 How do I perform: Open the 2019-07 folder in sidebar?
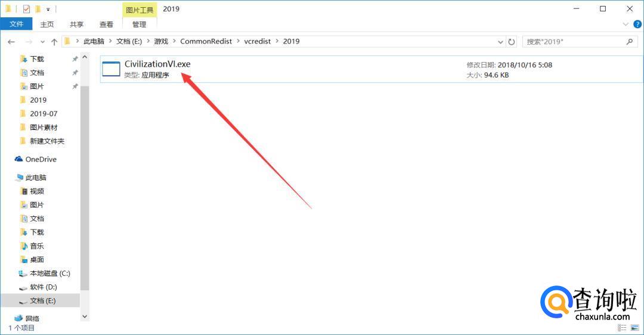click(43, 114)
